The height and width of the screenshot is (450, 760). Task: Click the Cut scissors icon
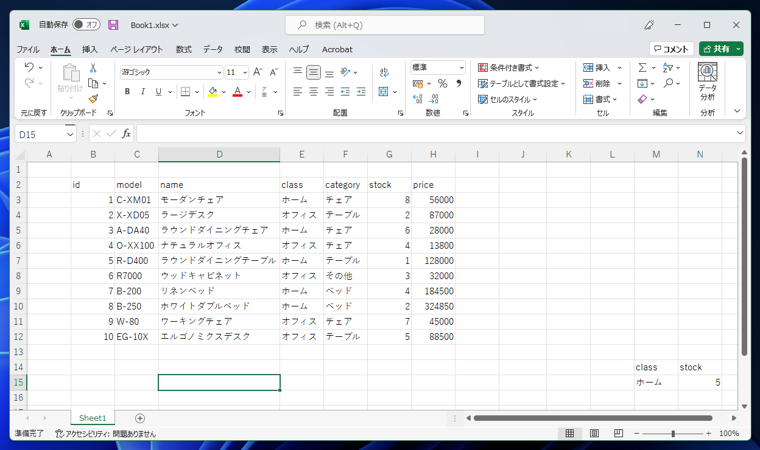[93, 68]
